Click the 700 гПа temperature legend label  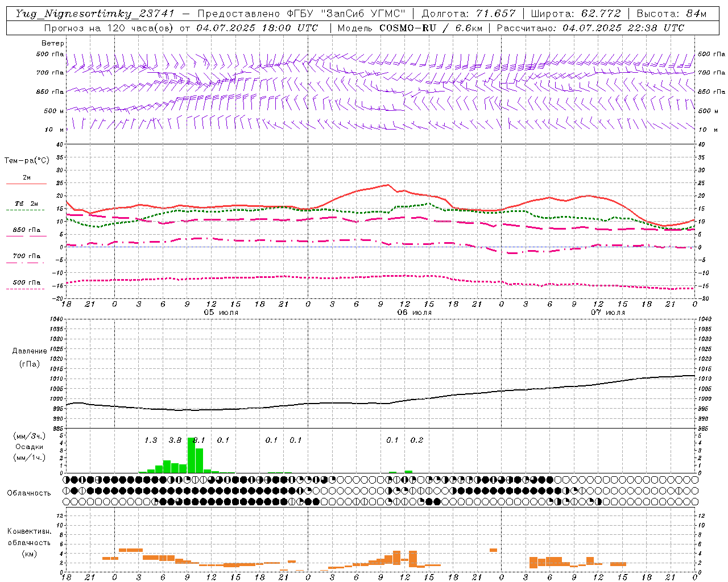pos(27,256)
